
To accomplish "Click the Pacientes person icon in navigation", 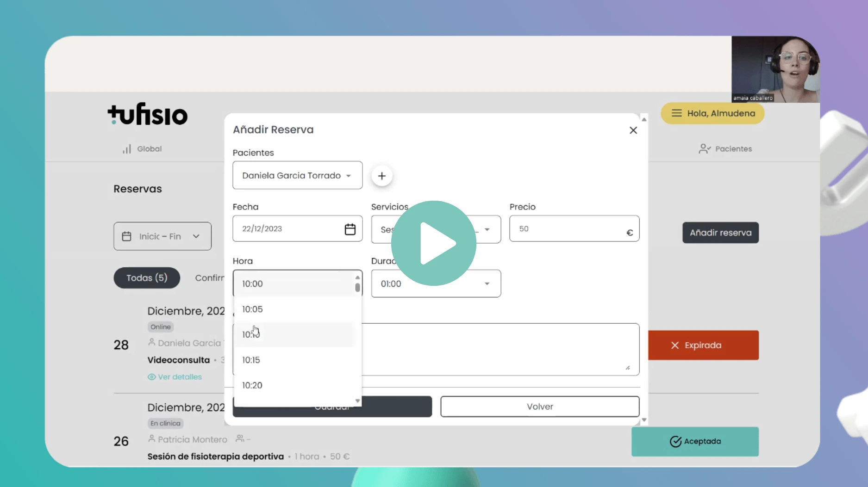I will pyautogui.click(x=705, y=149).
